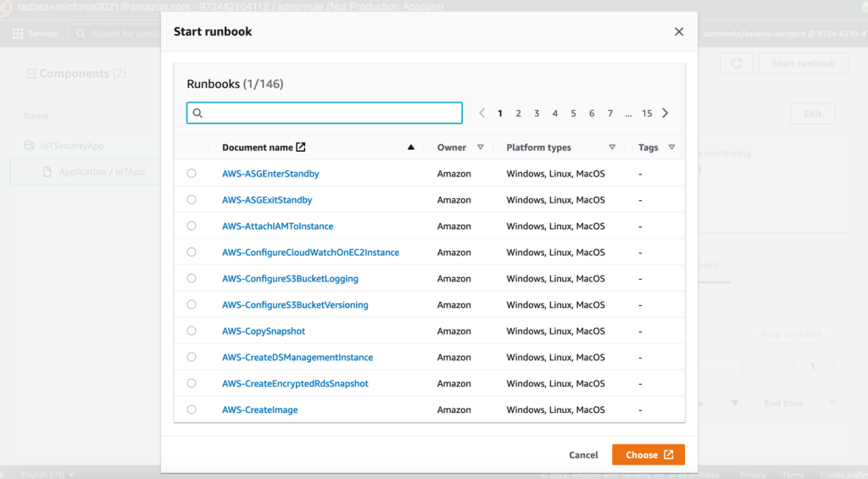
Task: Select AWS-CreateImage radio button
Action: [x=192, y=409]
